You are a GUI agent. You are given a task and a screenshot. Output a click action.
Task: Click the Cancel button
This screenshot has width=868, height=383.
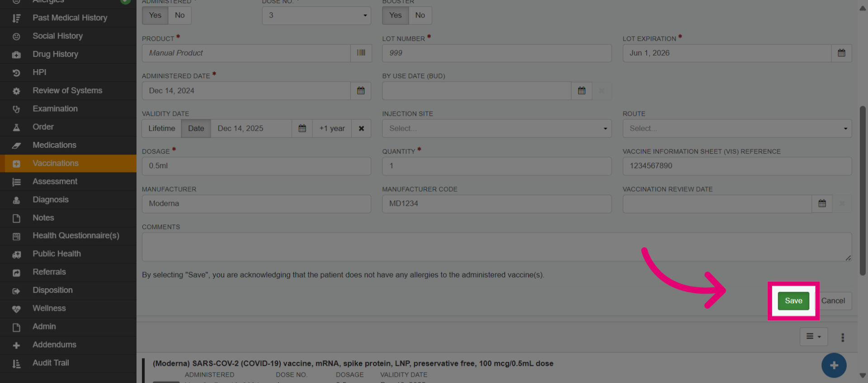click(x=833, y=301)
